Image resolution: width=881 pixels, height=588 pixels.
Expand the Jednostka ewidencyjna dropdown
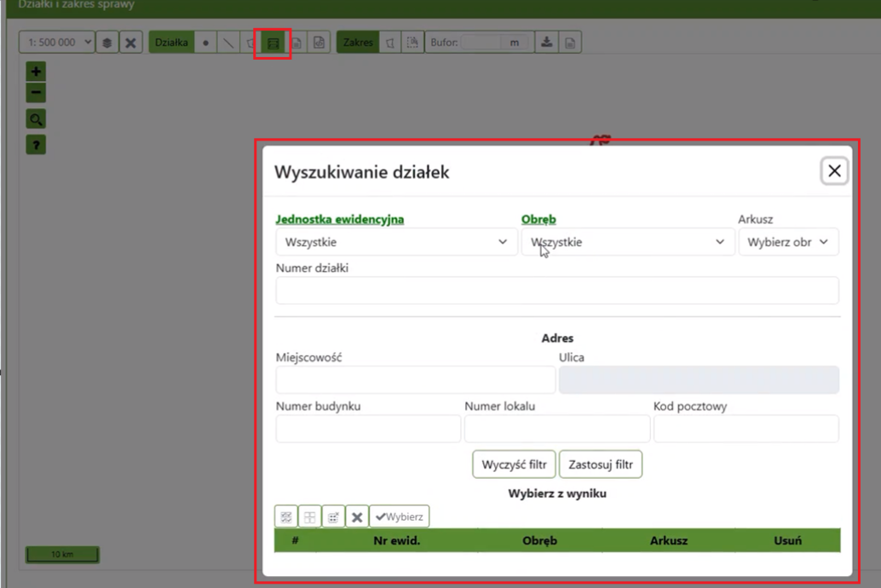click(x=396, y=242)
